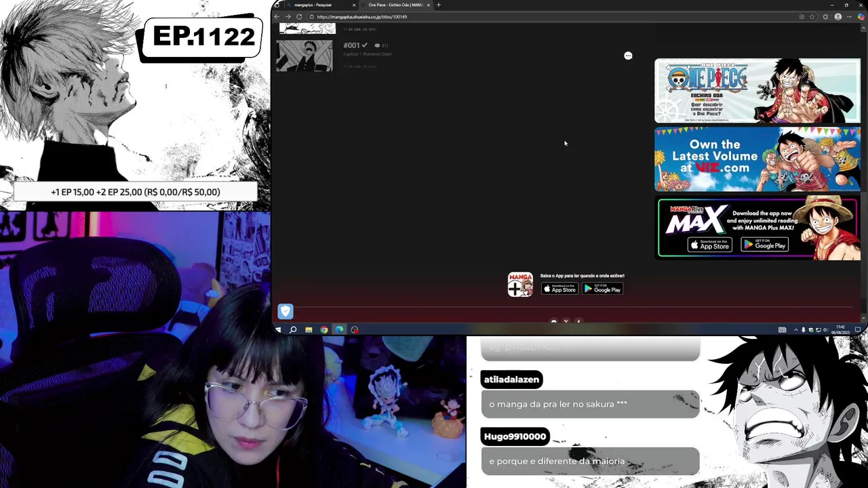868x488 pixels.
Task: Click the 'EP.1122' episode label
Action: tap(203, 37)
